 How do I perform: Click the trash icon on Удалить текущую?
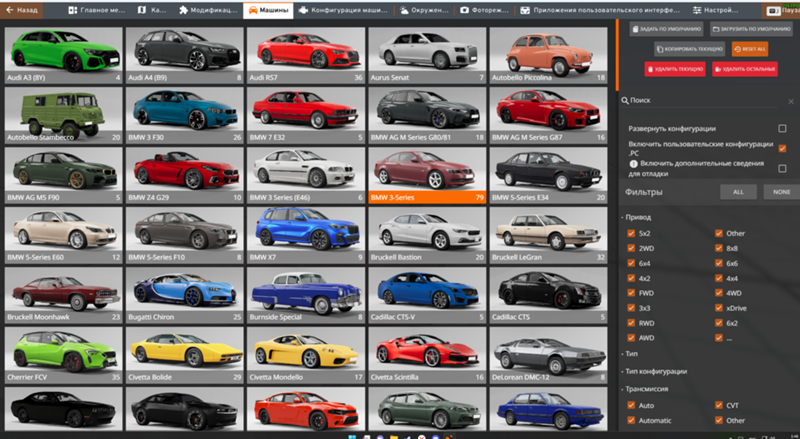(651, 69)
